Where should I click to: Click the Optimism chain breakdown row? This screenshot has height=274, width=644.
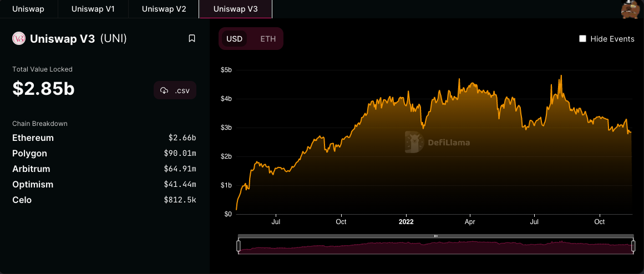[104, 185]
